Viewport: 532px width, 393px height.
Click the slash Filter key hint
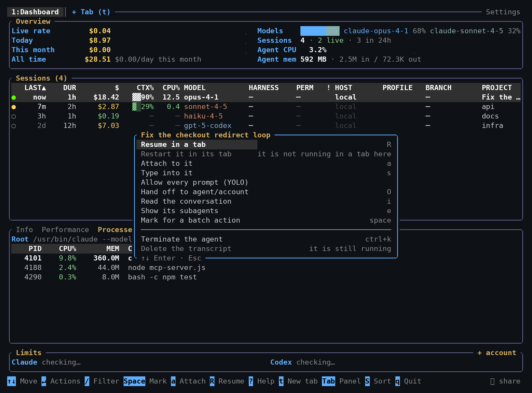pos(87,381)
